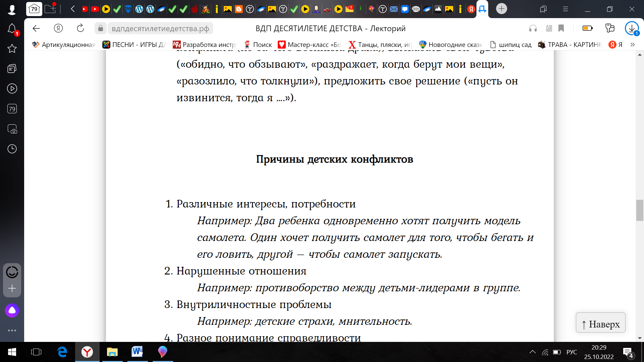Show hidden tray icons chevron
Screen dimensions: 644x362
coord(532,352)
